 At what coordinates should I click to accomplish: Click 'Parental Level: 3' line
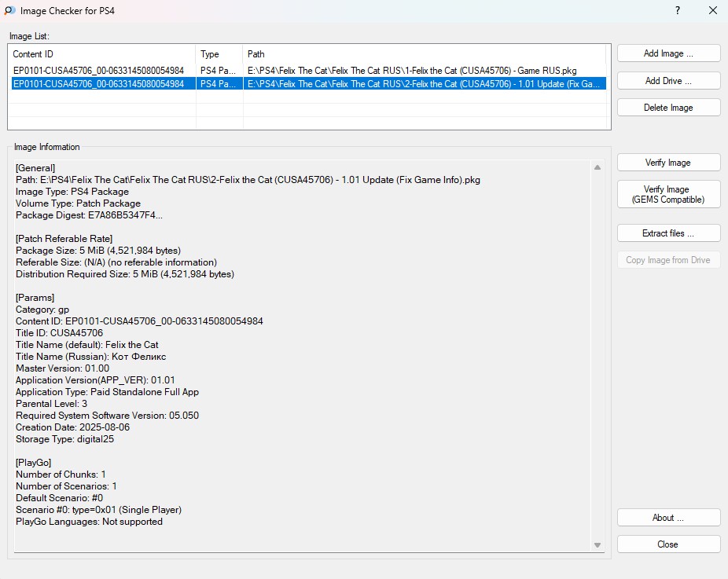52,404
